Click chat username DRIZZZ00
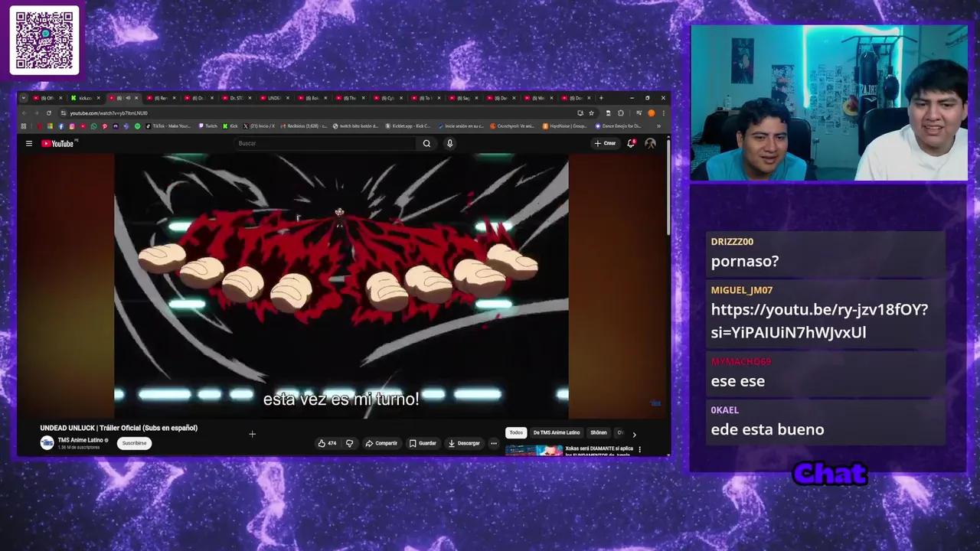Screen dimensions: 980x551 point(732,241)
